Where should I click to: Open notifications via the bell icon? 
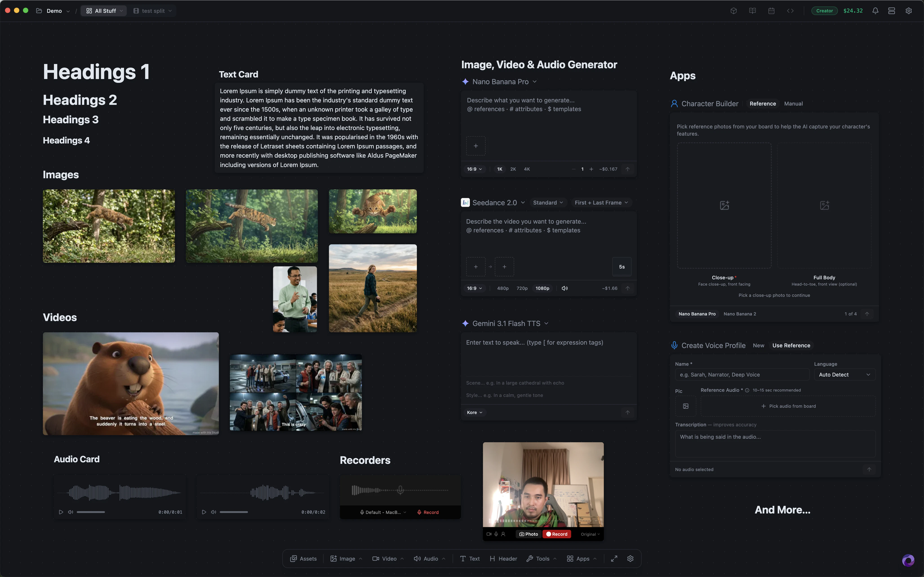pos(875,10)
